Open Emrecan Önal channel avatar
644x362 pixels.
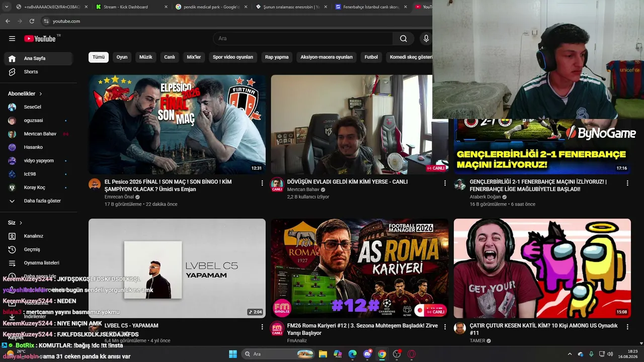95,184
